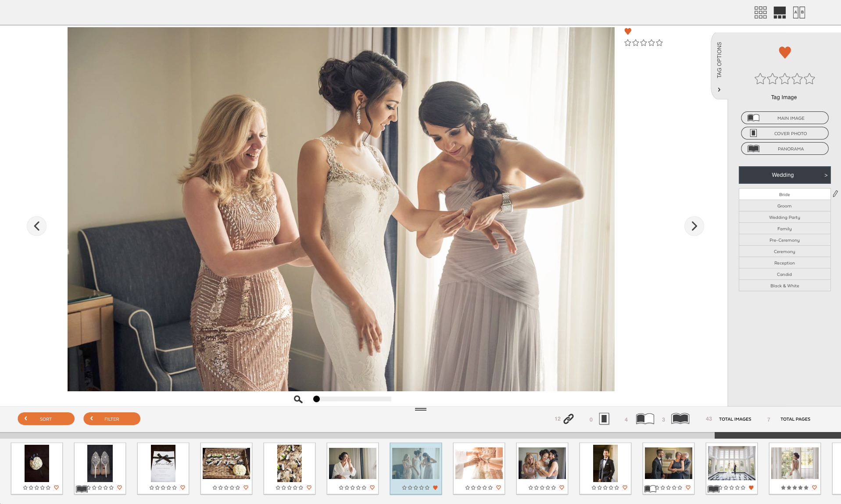
Task: Click the linked images chain icon
Action: (569, 419)
